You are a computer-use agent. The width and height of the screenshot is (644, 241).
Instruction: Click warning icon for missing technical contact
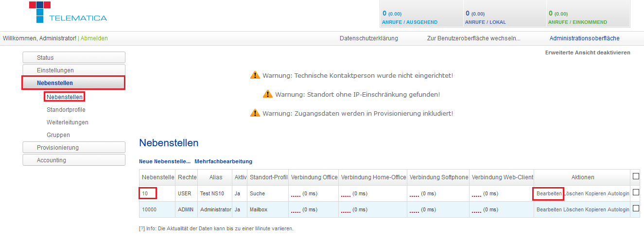[x=255, y=75]
